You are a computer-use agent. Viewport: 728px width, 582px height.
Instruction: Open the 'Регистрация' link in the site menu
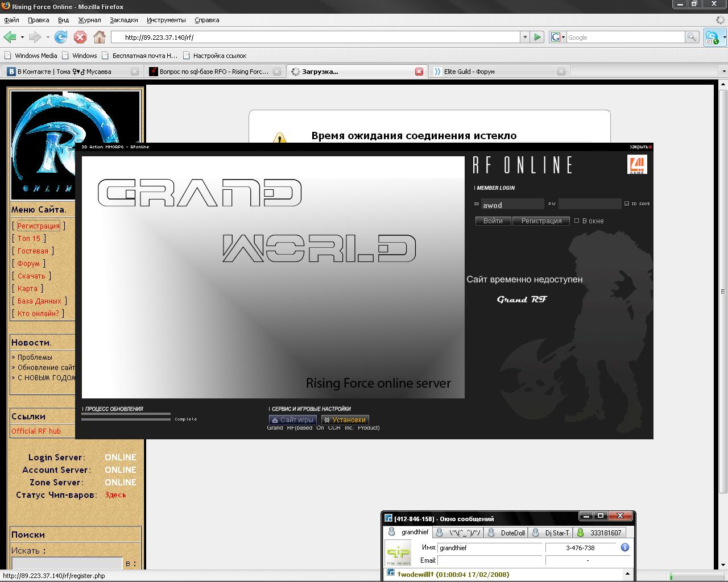(x=39, y=226)
